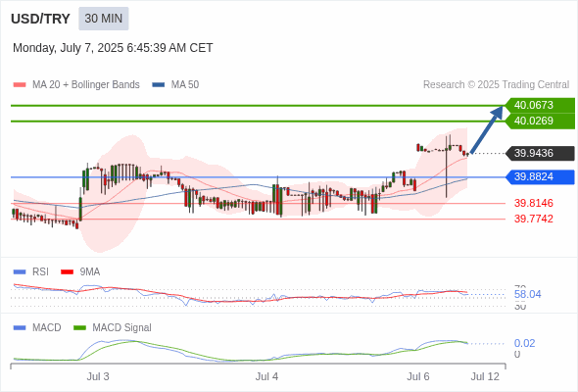Click the blue MA 50 legend swatch
The image size is (578, 392).
pos(159,85)
